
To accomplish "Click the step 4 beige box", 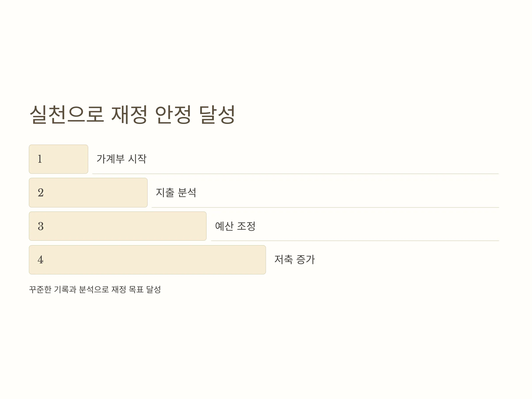I will point(147,260).
